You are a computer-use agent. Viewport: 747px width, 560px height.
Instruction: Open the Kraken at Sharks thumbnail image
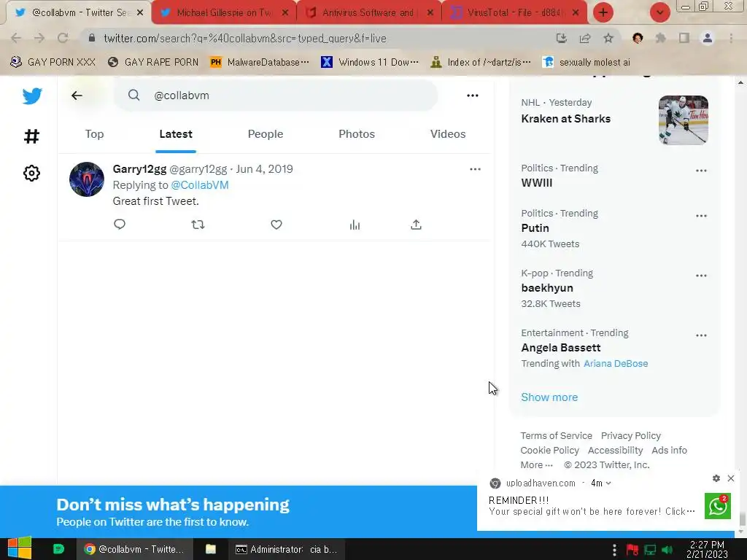pos(683,120)
